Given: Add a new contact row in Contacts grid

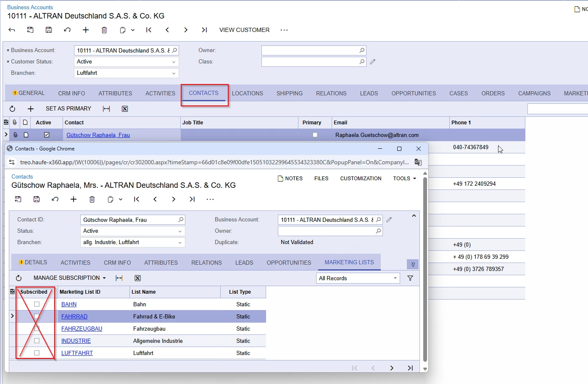Looking at the screenshot, I should pos(31,109).
